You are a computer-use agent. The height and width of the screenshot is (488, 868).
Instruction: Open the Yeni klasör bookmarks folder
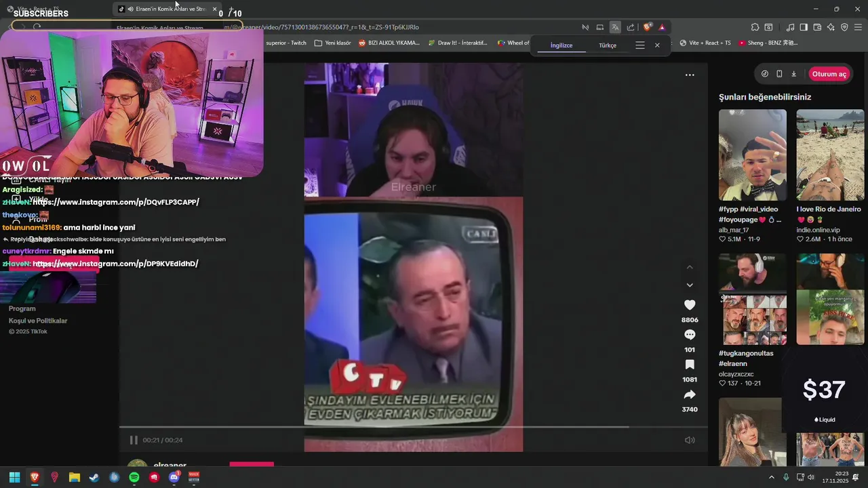pyautogui.click(x=333, y=43)
